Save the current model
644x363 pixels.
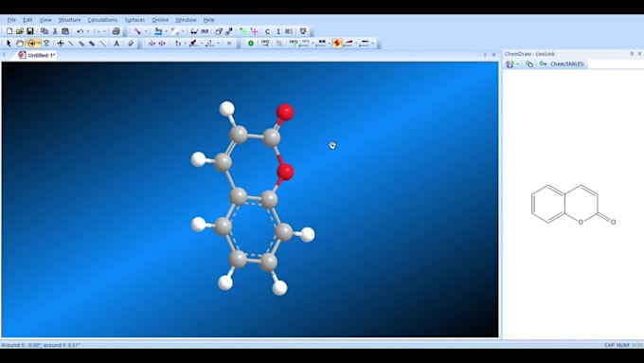click(x=30, y=31)
